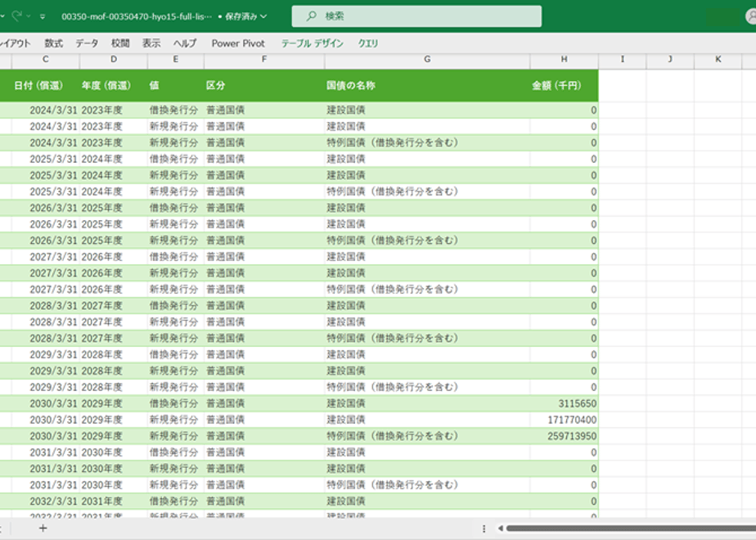Switch to the 校閲 ribbon tab
The width and height of the screenshot is (756, 540).
pos(120,43)
